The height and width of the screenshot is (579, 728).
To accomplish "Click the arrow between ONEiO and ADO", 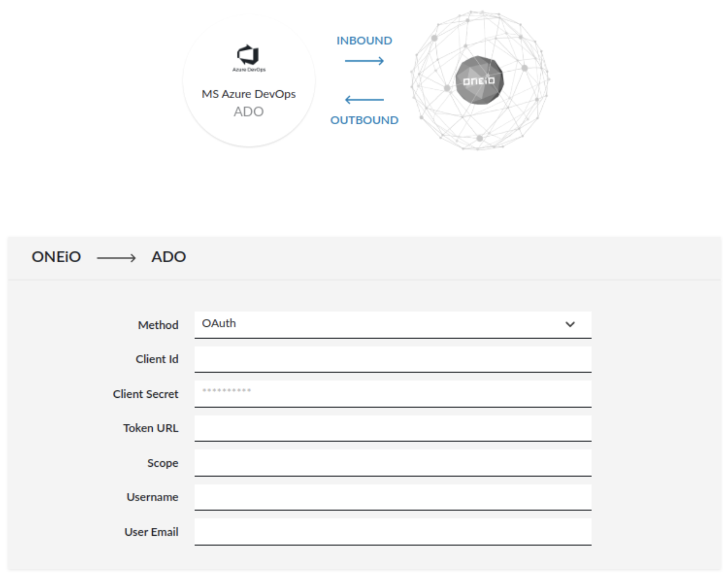I will [116, 258].
